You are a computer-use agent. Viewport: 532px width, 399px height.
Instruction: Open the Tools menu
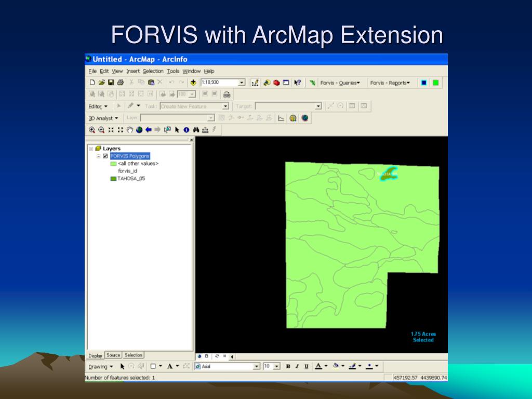coord(172,71)
